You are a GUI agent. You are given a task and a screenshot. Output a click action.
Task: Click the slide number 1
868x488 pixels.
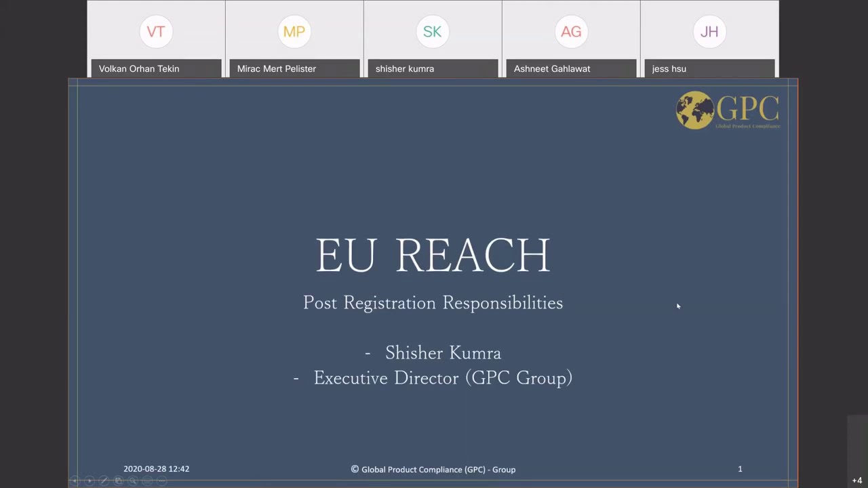point(740,469)
